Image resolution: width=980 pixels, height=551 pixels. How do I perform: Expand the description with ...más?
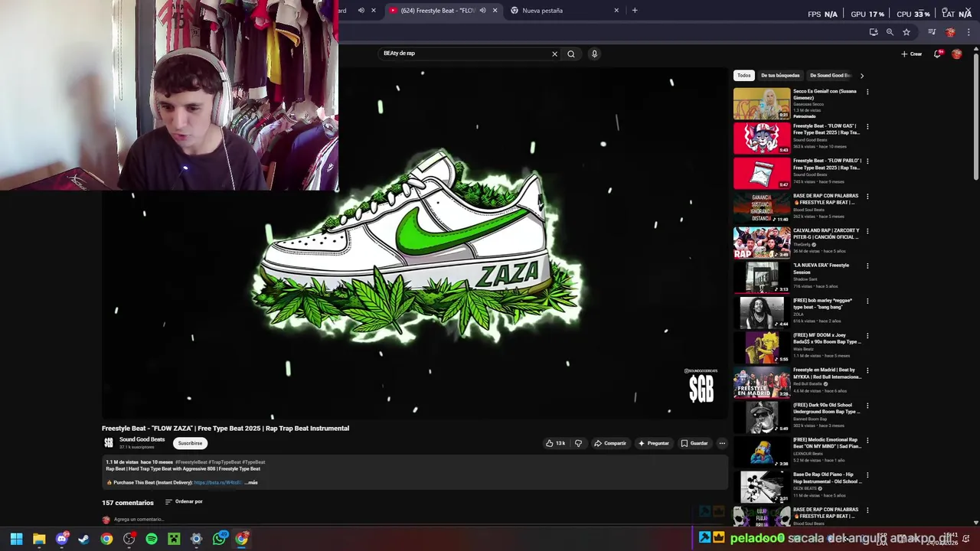point(251,483)
